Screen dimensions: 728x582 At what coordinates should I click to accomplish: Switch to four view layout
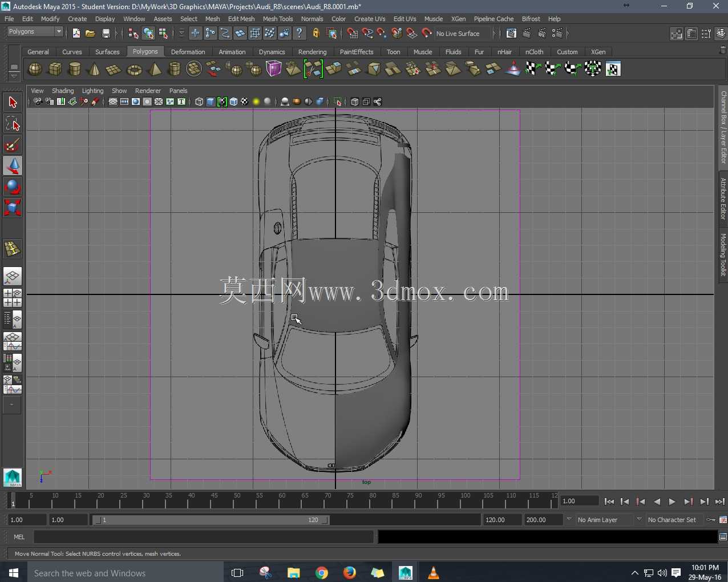pyautogui.click(x=13, y=298)
